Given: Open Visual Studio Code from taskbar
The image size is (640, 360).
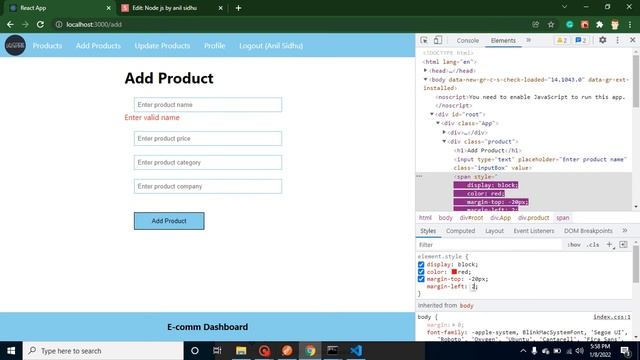Looking at the screenshot, I should [356, 351].
